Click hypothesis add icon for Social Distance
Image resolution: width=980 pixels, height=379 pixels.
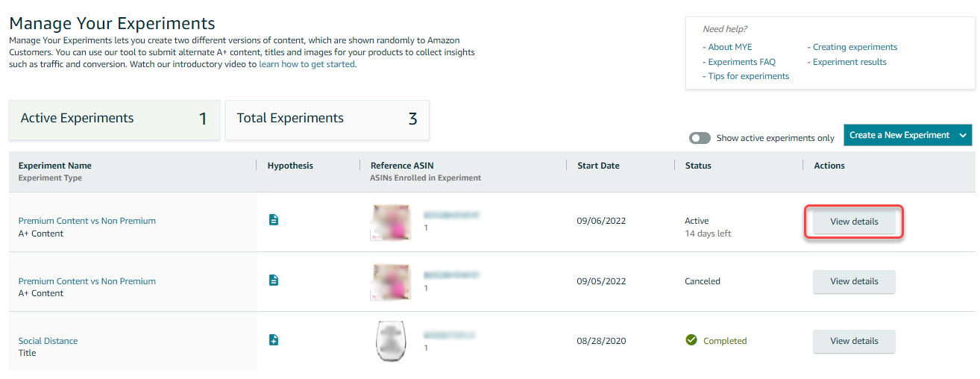click(273, 340)
